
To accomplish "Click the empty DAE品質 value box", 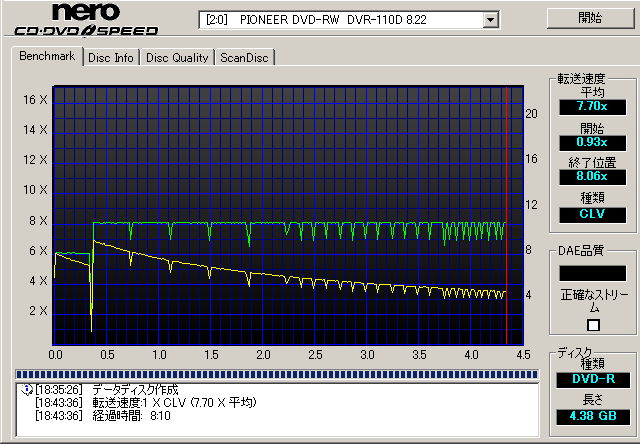I will [592, 273].
